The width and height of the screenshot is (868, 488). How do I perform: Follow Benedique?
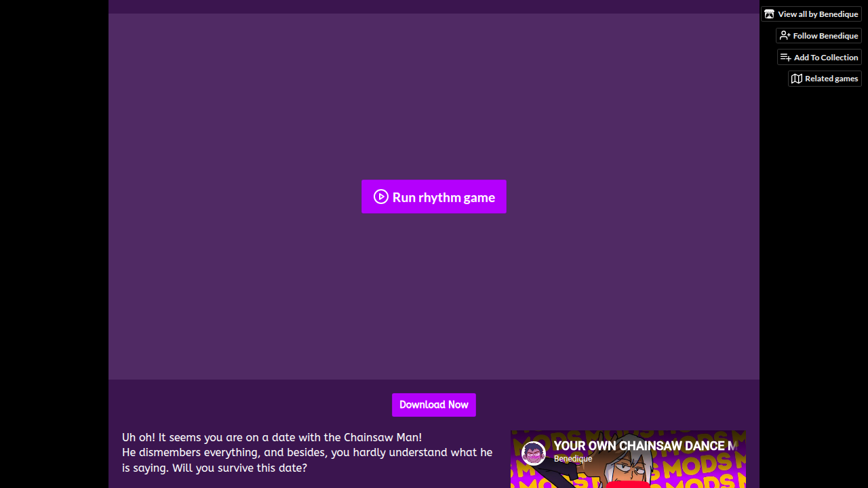click(818, 36)
